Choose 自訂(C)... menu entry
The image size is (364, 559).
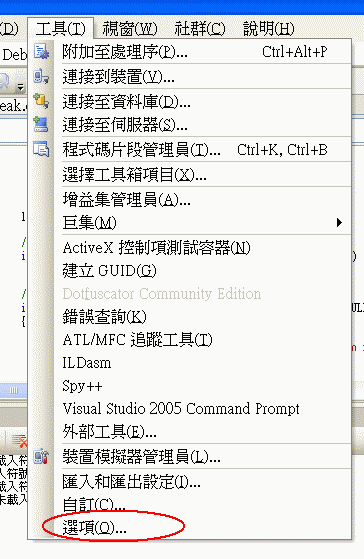point(94,504)
